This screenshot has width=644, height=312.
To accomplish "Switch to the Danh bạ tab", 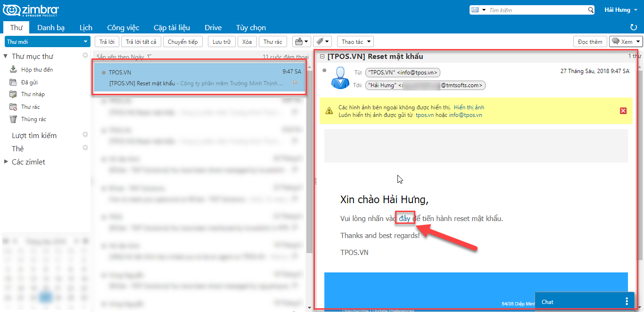I will tap(51, 27).
